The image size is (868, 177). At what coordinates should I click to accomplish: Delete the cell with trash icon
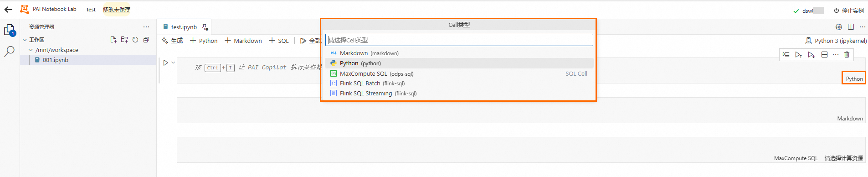[847, 54]
